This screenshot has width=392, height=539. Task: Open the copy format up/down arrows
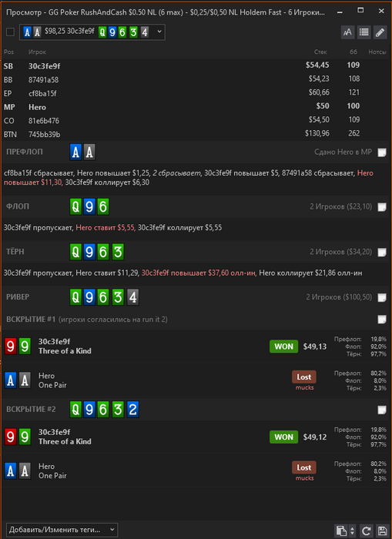[x=352, y=531]
